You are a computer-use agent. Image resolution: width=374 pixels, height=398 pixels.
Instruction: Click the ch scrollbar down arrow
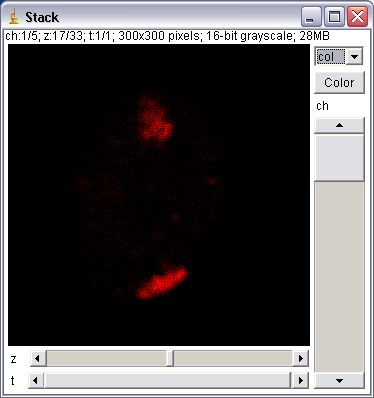point(339,380)
